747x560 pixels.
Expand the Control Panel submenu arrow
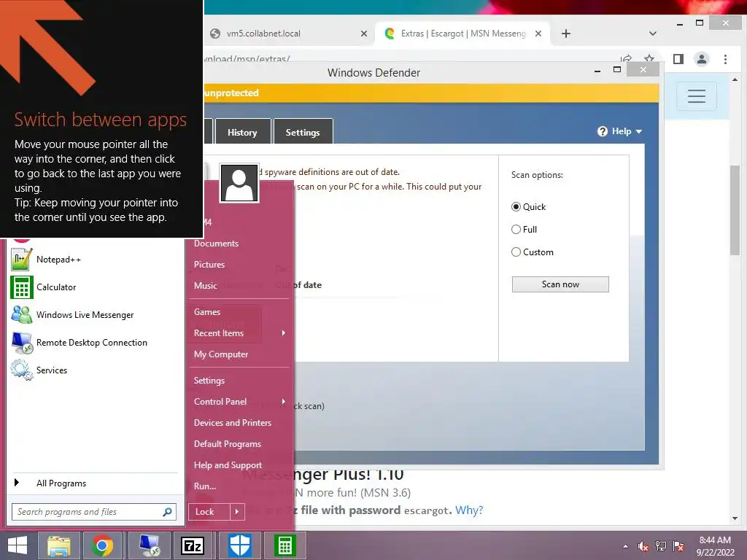284,402
